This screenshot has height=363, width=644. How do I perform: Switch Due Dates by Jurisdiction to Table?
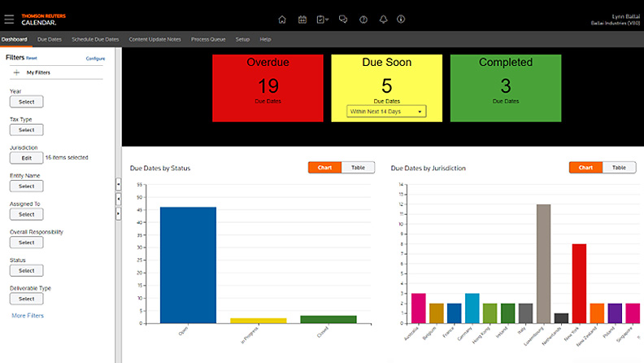(619, 167)
